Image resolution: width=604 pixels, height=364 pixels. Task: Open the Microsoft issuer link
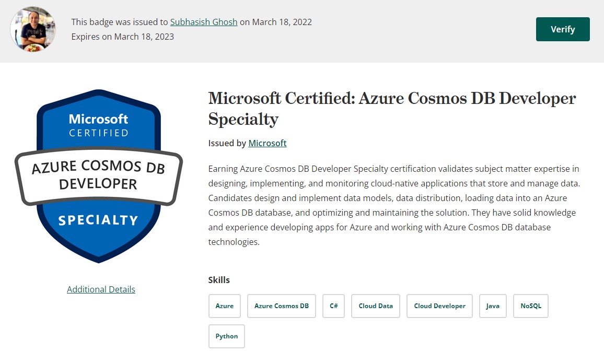pyautogui.click(x=268, y=143)
